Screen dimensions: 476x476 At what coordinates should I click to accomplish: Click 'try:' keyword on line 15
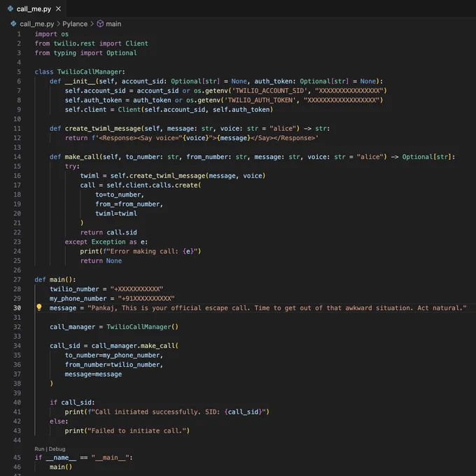point(72,166)
